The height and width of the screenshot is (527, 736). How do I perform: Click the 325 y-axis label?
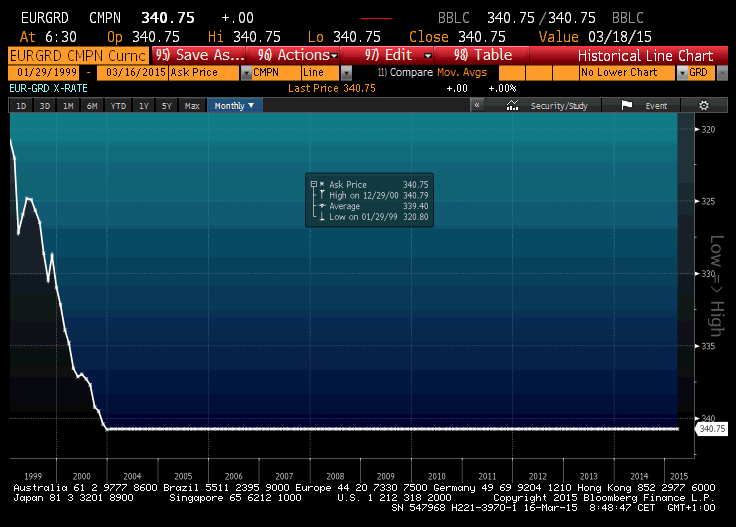pos(708,201)
